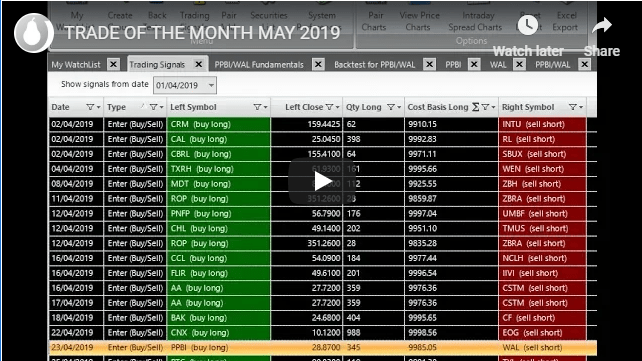The width and height of the screenshot is (642, 361).
Task: Open PPBI/WAL Fundamentals tab
Action: click(259, 65)
